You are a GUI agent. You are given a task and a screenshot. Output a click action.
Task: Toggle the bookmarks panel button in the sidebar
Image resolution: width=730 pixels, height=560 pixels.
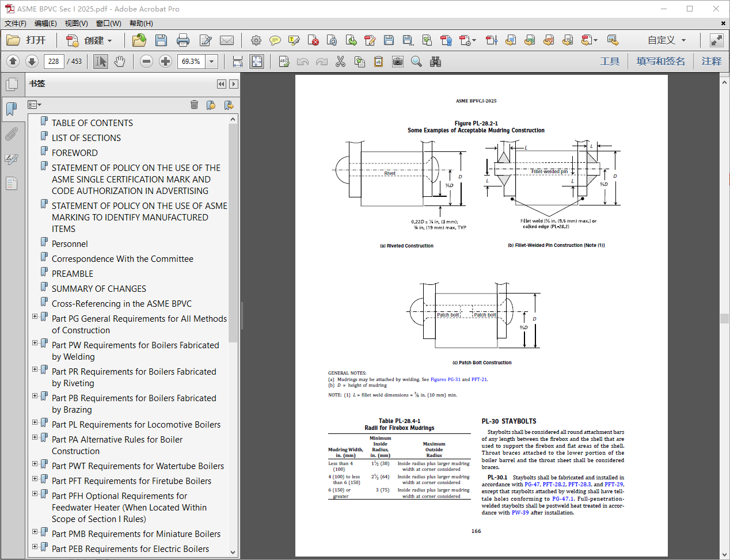tap(11, 108)
